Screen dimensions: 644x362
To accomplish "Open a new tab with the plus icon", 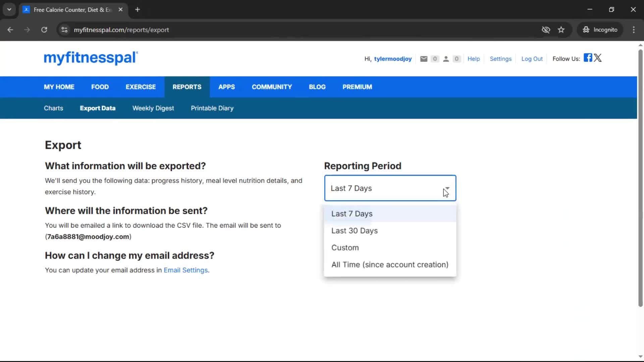I will pyautogui.click(x=138, y=10).
